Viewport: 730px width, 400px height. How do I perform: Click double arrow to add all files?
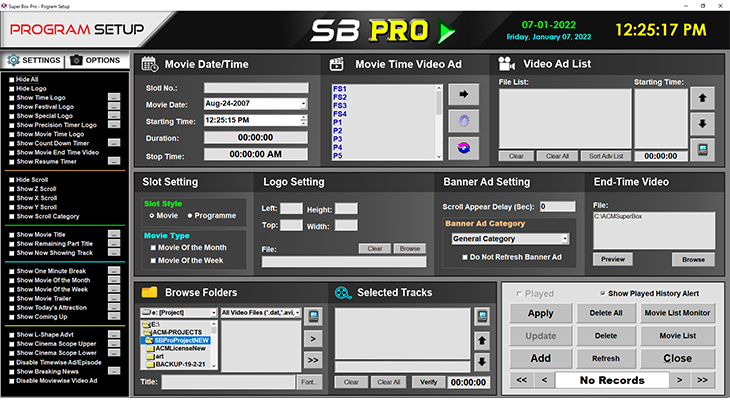313,360
